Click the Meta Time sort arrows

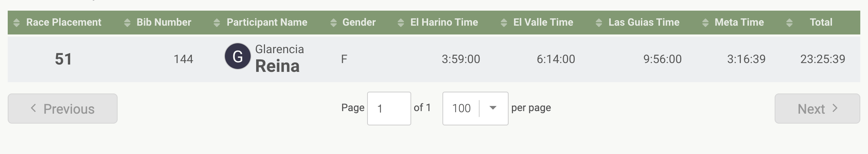(705, 23)
